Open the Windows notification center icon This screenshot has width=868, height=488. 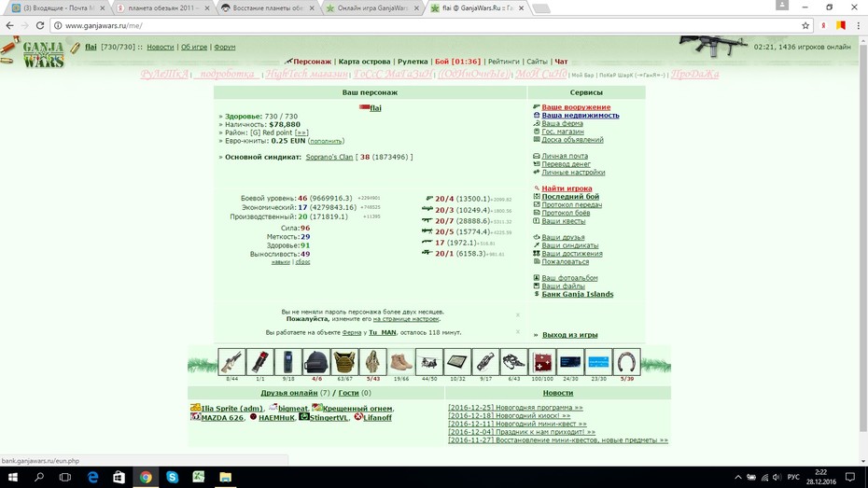point(850,477)
